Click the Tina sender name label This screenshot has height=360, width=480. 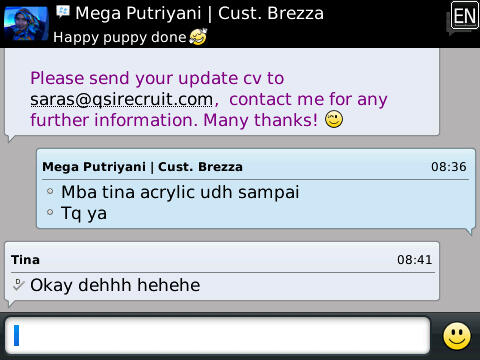coord(25,260)
